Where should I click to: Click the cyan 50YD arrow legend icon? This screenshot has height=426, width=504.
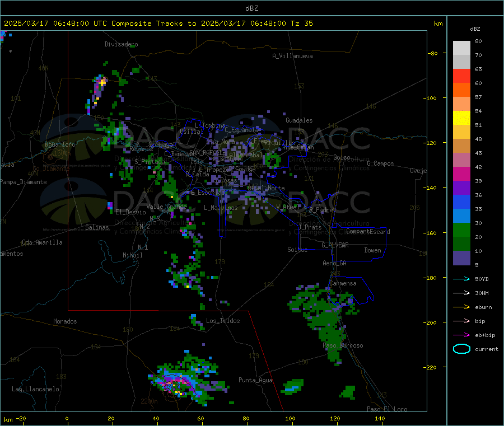coord(461,279)
